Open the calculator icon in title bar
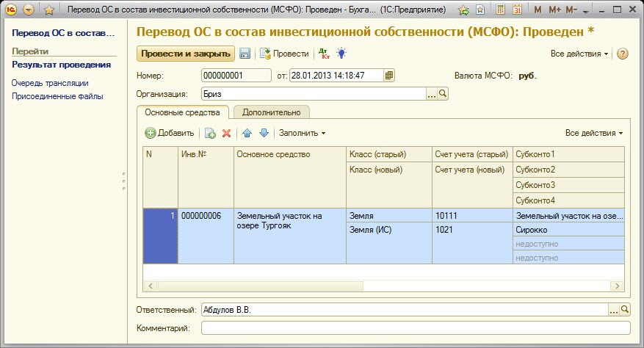644x348 pixels. (x=501, y=10)
